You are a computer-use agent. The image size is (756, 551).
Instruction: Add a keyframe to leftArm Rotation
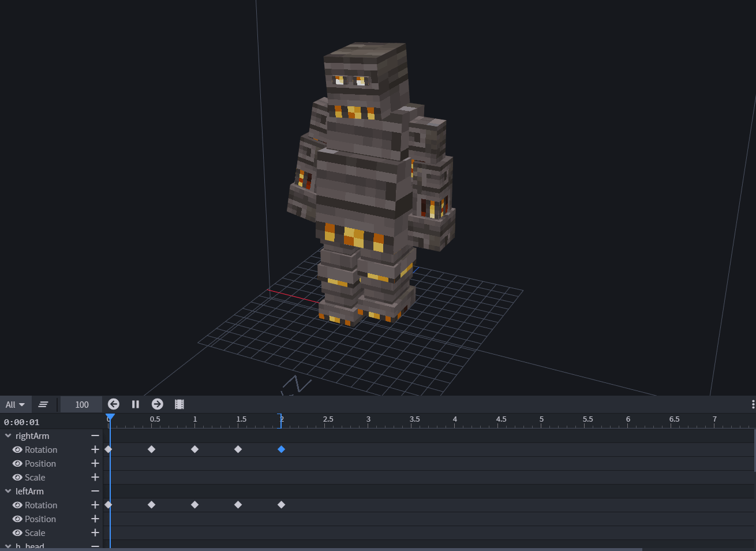click(x=95, y=505)
